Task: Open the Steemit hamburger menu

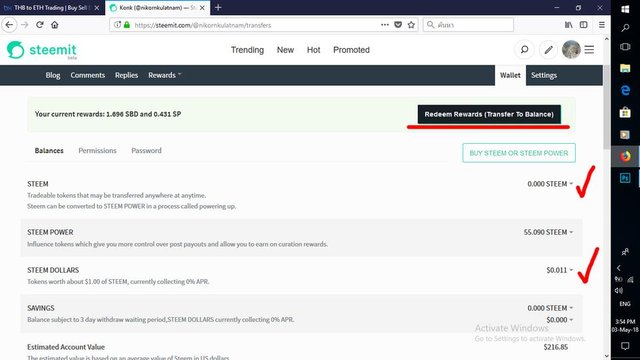Action: tap(589, 50)
